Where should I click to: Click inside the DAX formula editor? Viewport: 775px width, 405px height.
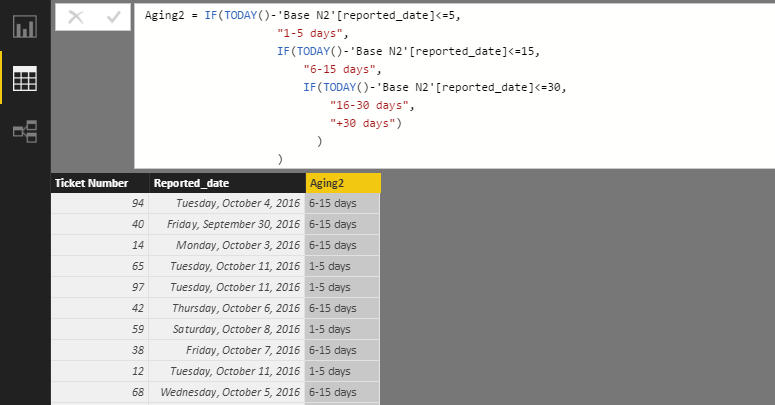[x=454, y=87]
